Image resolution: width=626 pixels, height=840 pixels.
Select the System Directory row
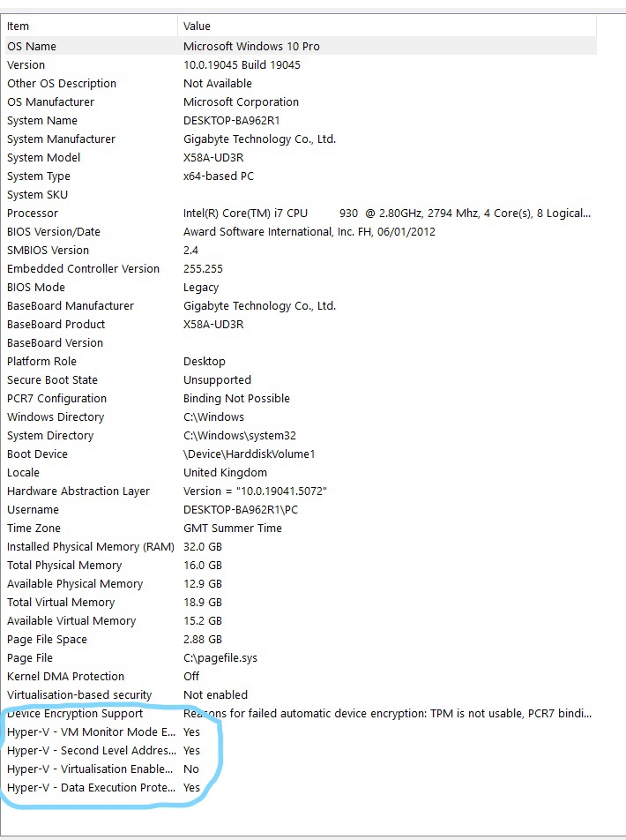tap(301, 436)
